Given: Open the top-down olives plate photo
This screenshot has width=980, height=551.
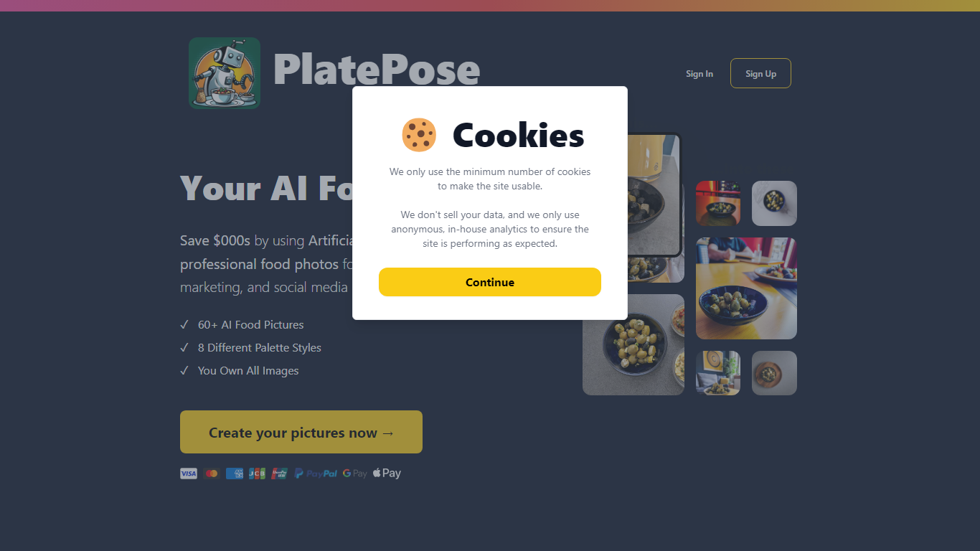Looking at the screenshot, I should (x=633, y=344).
